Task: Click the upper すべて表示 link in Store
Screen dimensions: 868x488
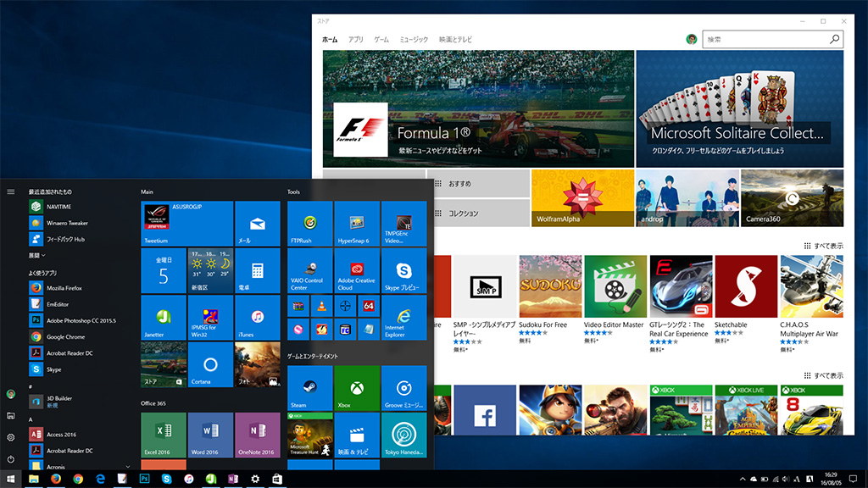Action: coord(824,246)
